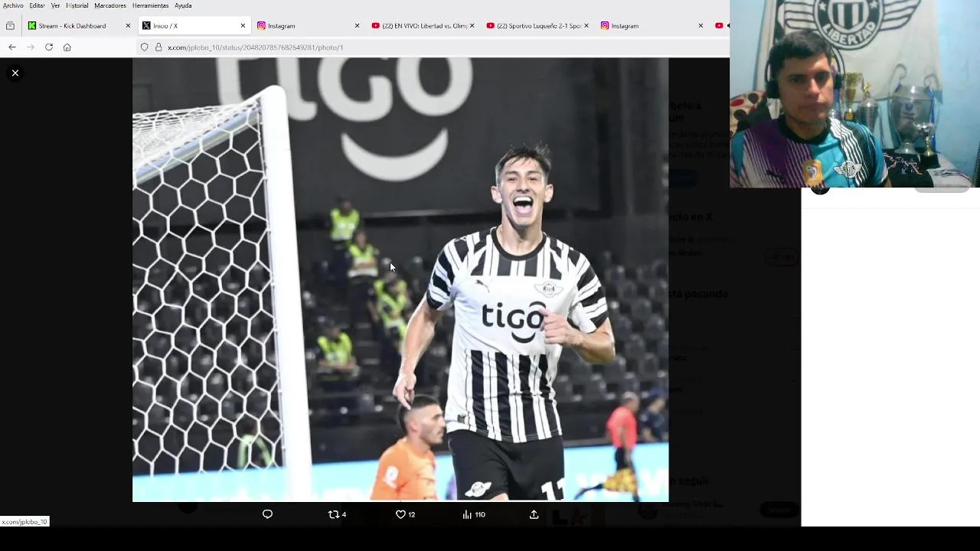Viewport: 980px width, 551px height.
Task: Click the browser forward arrow
Action: tap(31, 47)
